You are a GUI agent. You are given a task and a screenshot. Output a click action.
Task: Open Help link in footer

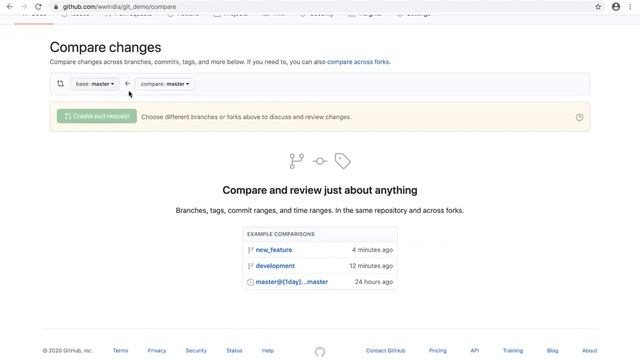268,351
